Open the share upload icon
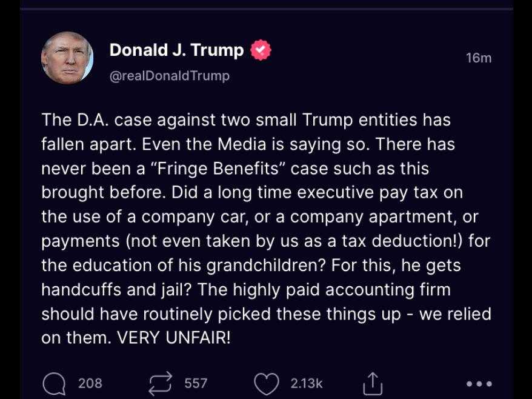The image size is (532, 399). click(373, 383)
